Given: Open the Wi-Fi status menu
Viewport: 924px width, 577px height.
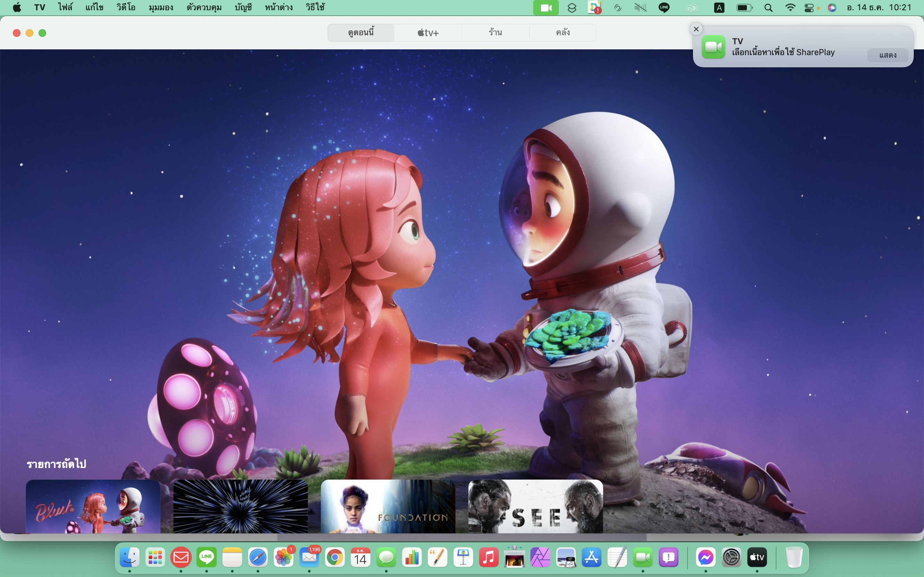Looking at the screenshot, I should tap(790, 8).
